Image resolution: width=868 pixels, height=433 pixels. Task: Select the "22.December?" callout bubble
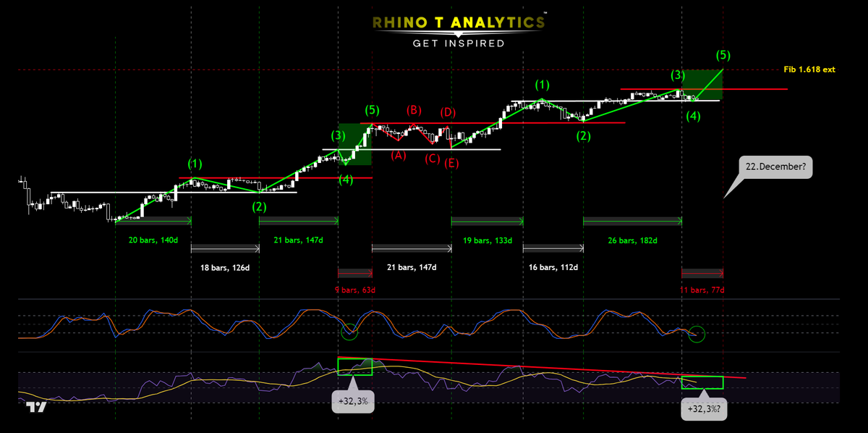click(x=776, y=168)
